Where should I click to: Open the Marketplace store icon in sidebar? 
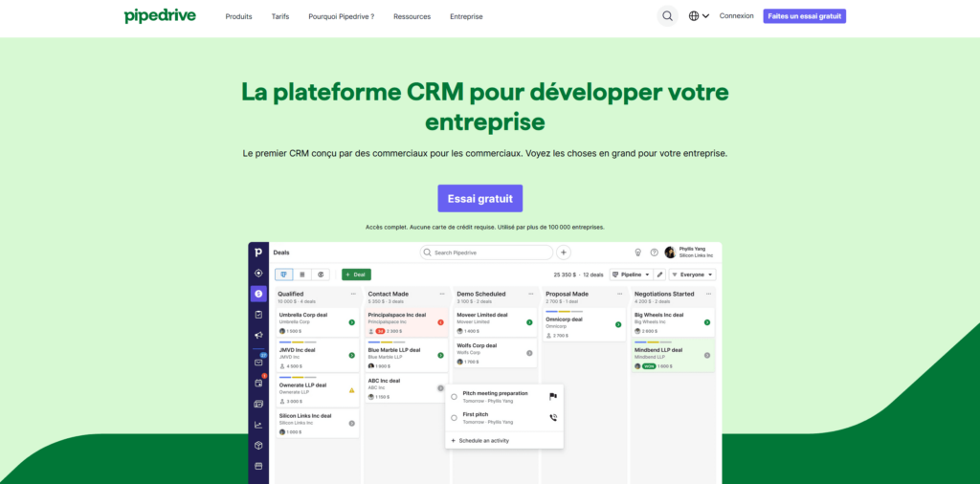258,466
